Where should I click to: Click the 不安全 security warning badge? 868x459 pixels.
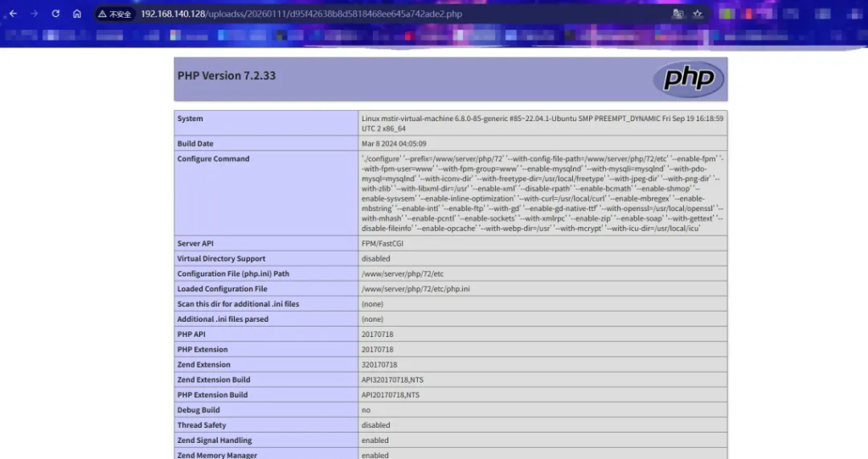(114, 14)
